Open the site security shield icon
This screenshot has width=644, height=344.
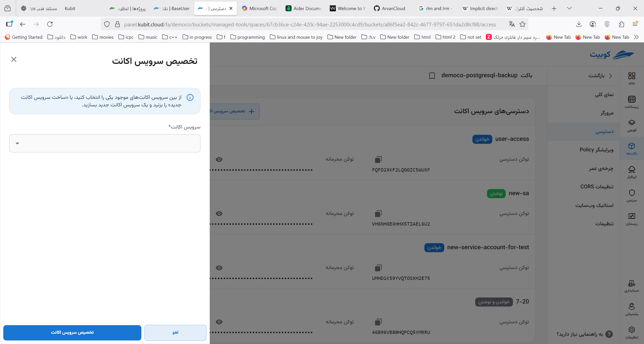107,24
